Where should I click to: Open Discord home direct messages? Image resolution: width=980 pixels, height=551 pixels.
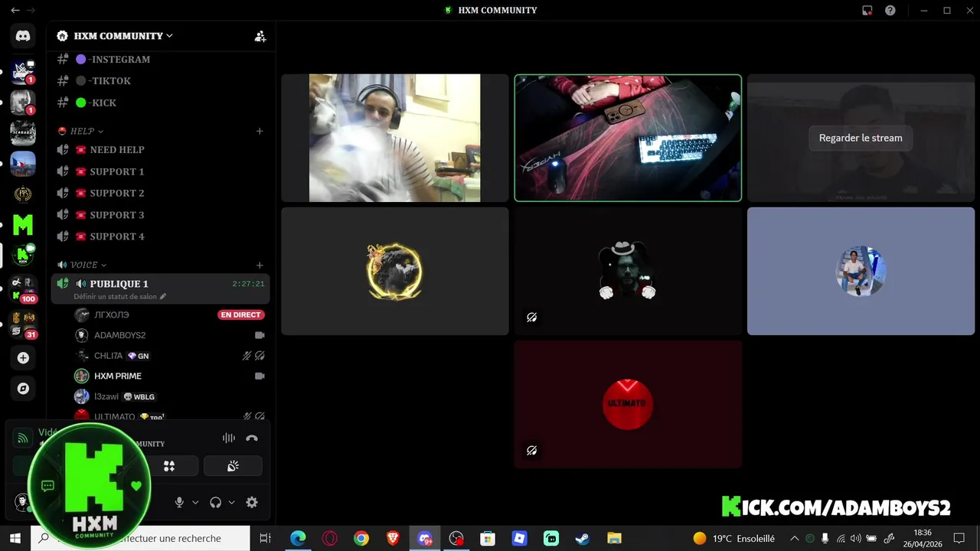pos(23,36)
